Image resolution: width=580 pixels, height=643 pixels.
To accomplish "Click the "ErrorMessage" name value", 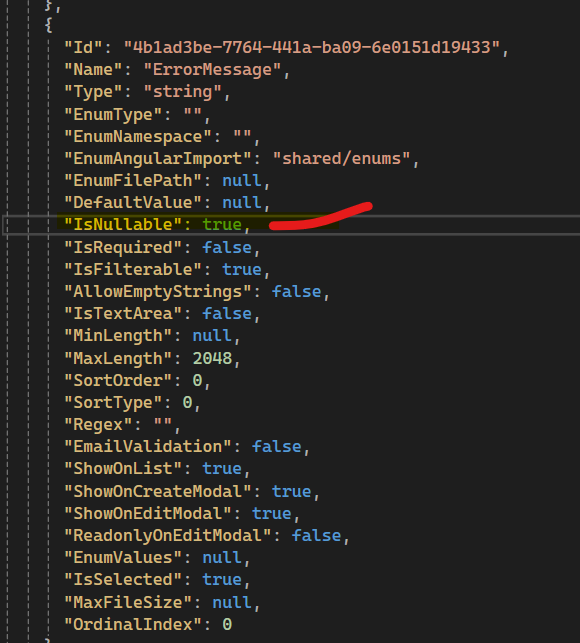I will tap(212, 70).
